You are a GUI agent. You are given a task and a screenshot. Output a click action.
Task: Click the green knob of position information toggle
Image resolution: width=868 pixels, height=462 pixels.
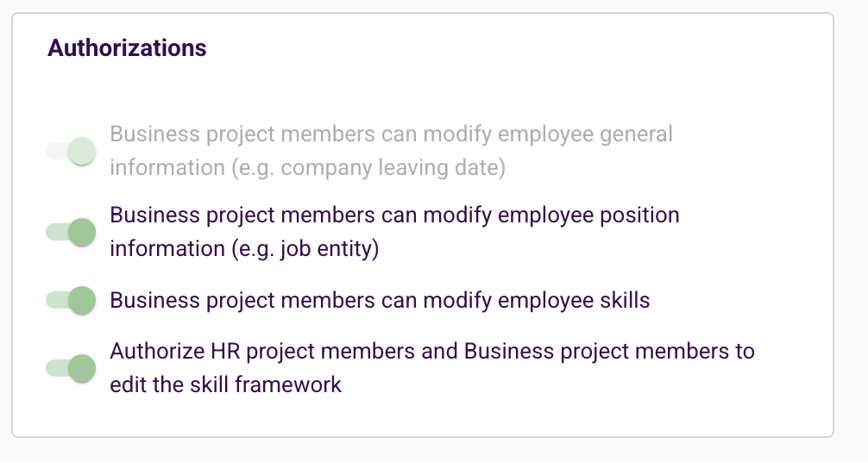pyautogui.click(x=82, y=232)
